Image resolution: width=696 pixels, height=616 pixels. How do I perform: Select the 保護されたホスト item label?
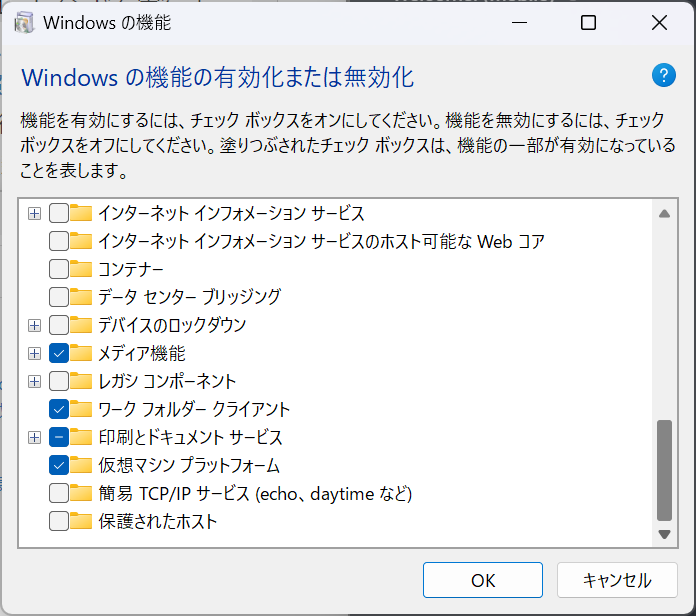(x=158, y=521)
